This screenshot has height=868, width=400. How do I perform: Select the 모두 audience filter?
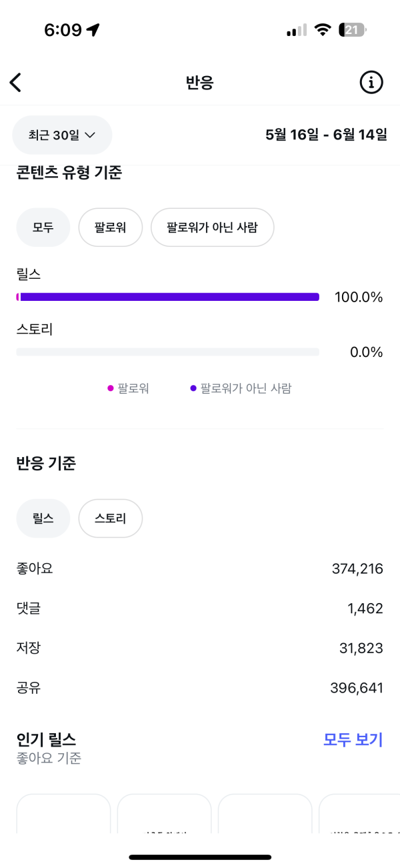tap(43, 228)
